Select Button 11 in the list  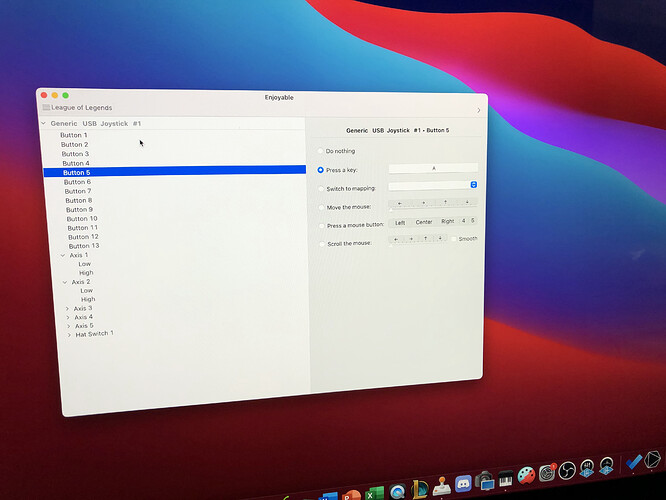pyautogui.click(x=82, y=228)
